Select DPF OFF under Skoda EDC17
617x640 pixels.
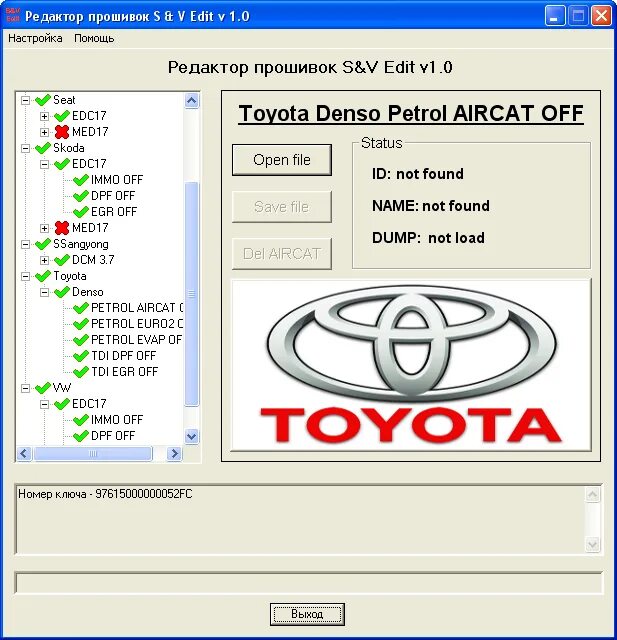[113, 196]
